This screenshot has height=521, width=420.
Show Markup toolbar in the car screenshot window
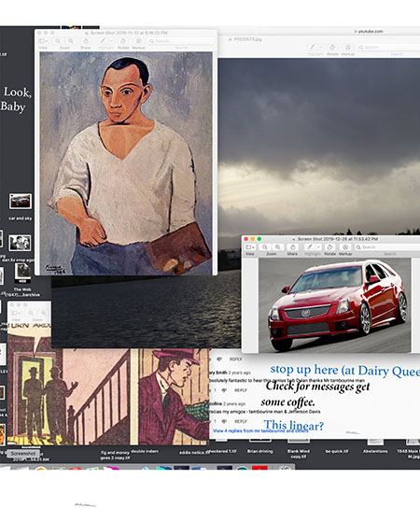pyautogui.click(x=345, y=247)
